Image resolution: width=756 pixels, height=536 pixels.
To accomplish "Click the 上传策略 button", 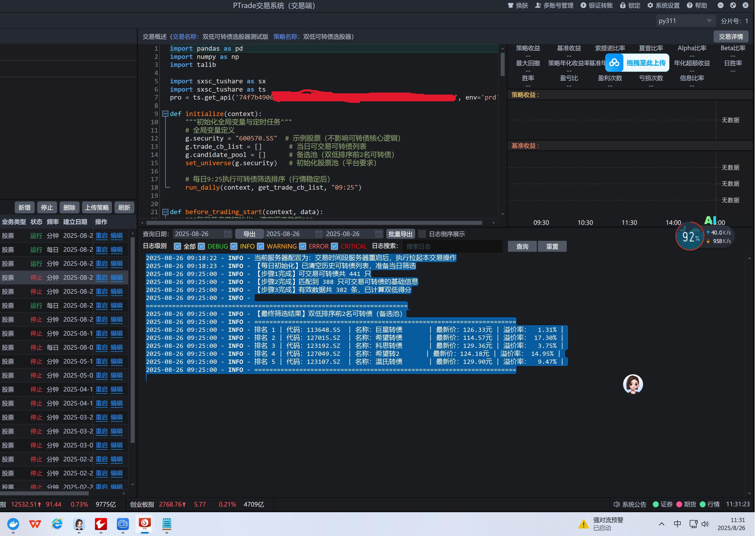I will click(97, 208).
